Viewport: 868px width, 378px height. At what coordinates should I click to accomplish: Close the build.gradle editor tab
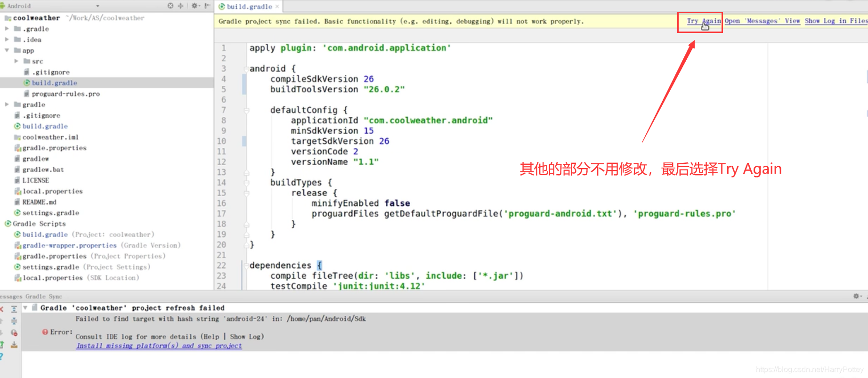[277, 7]
